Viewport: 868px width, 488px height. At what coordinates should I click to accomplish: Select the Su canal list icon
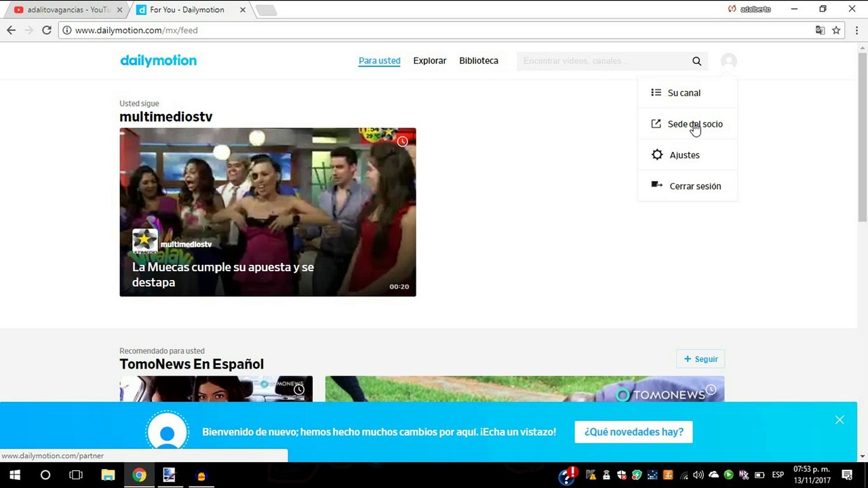click(x=656, y=92)
